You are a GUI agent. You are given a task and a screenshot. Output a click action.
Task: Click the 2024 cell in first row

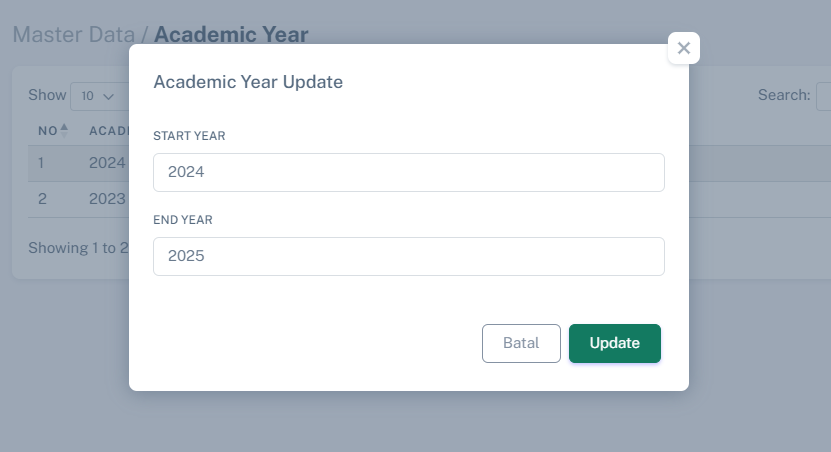point(107,163)
